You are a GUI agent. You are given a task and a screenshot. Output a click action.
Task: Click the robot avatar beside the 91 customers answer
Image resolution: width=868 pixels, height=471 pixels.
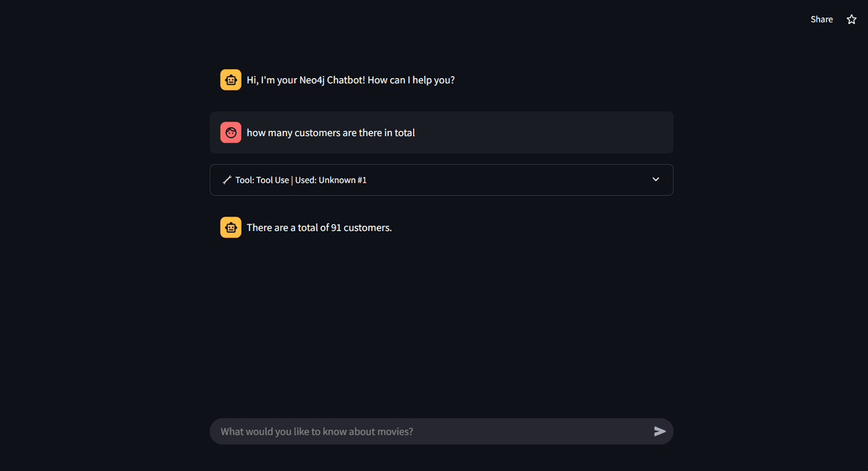[x=231, y=228]
